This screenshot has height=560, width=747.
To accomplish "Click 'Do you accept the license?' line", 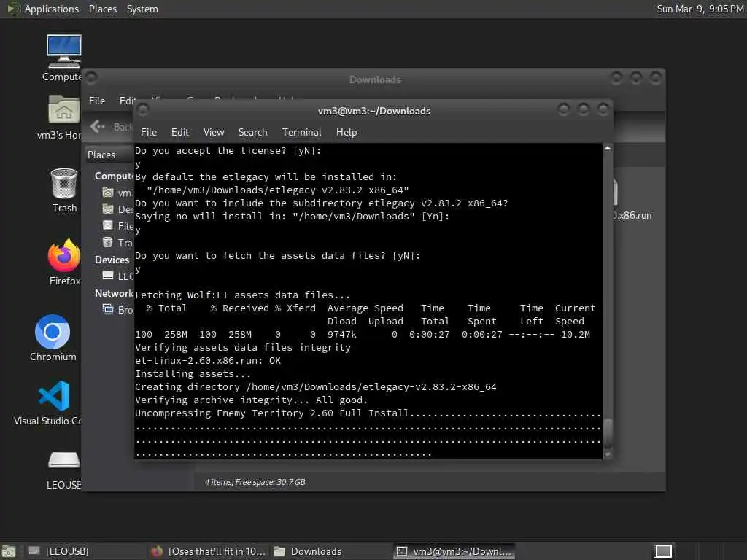I will tap(228, 150).
